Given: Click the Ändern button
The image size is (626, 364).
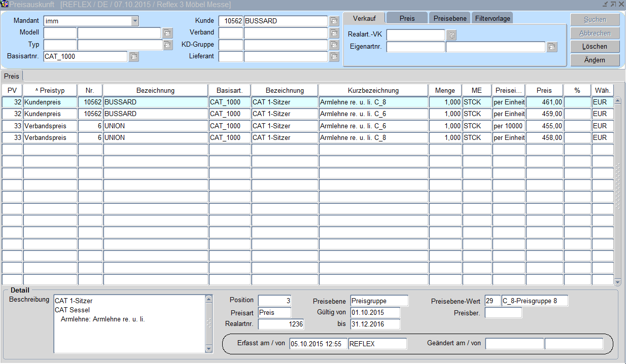Looking at the screenshot, I should [x=595, y=60].
